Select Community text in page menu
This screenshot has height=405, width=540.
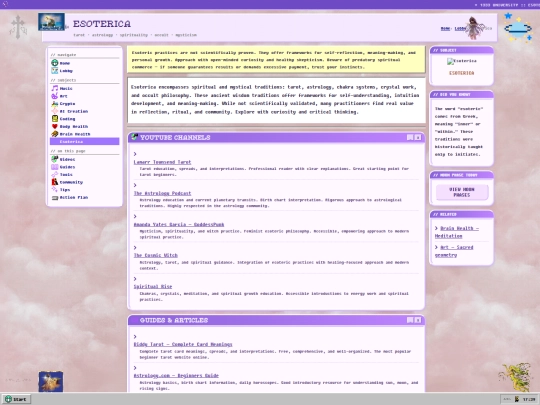tap(71, 182)
